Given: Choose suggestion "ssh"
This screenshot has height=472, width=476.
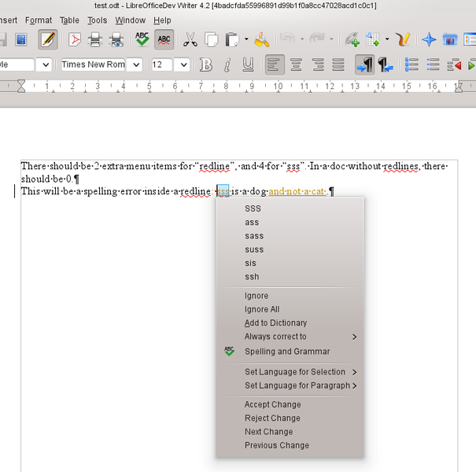Looking at the screenshot, I should point(290,277).
